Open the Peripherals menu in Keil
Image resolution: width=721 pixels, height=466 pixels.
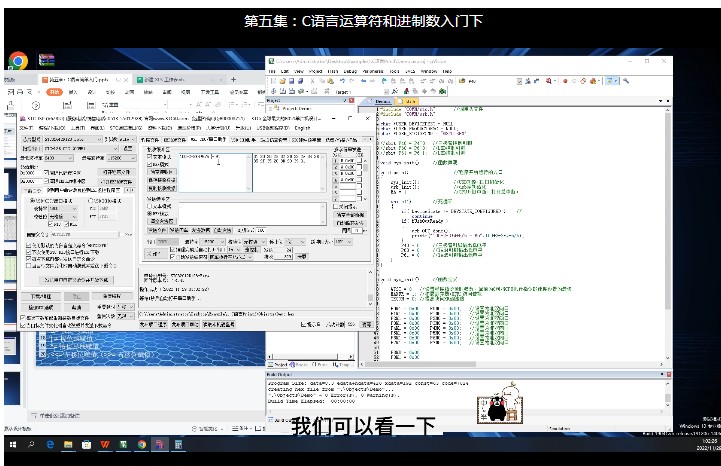(373, 71)
